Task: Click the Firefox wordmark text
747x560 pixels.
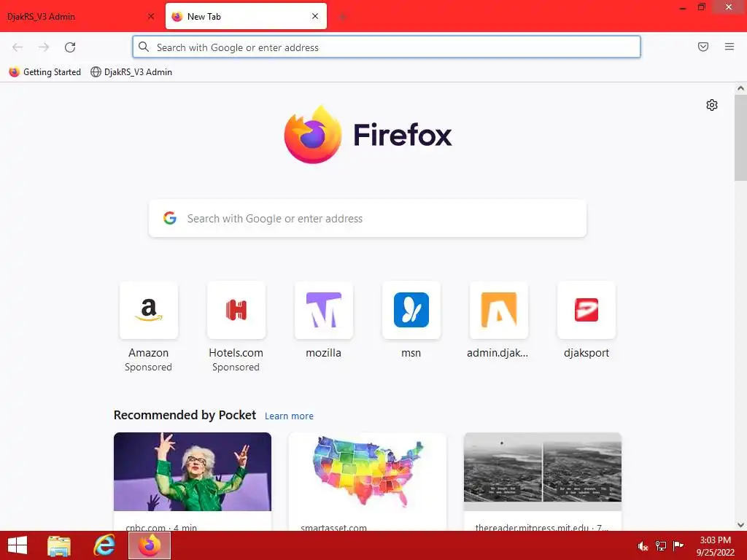Action: 403,135
